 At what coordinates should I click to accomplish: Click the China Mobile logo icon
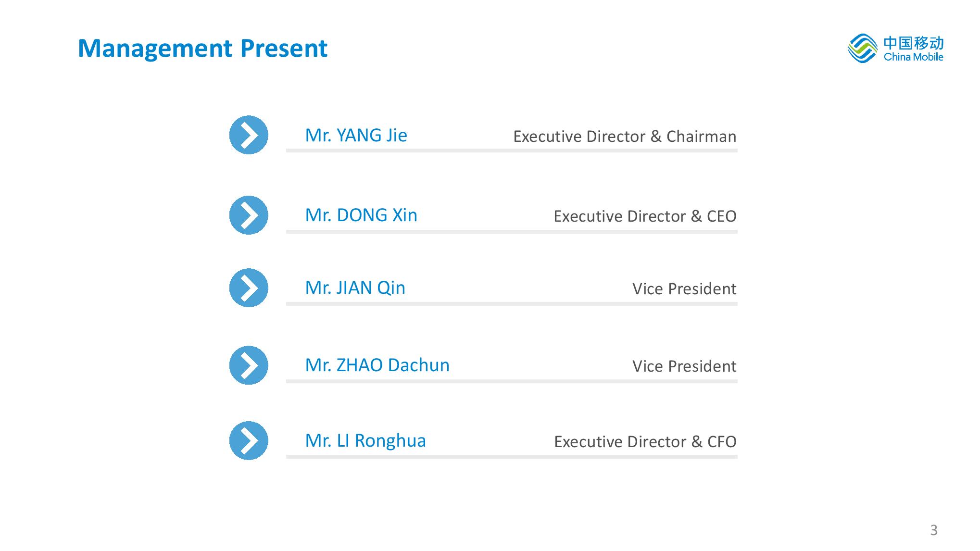pos(862,48)
